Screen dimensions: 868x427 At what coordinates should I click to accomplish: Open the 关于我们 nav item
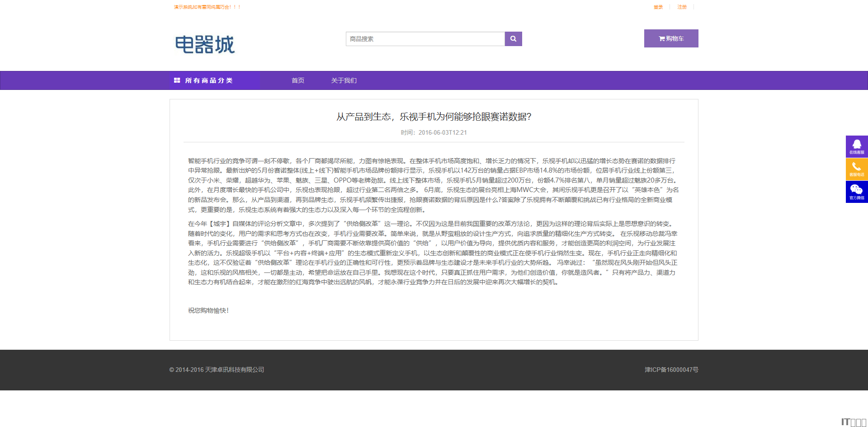(x=344, y=80)
